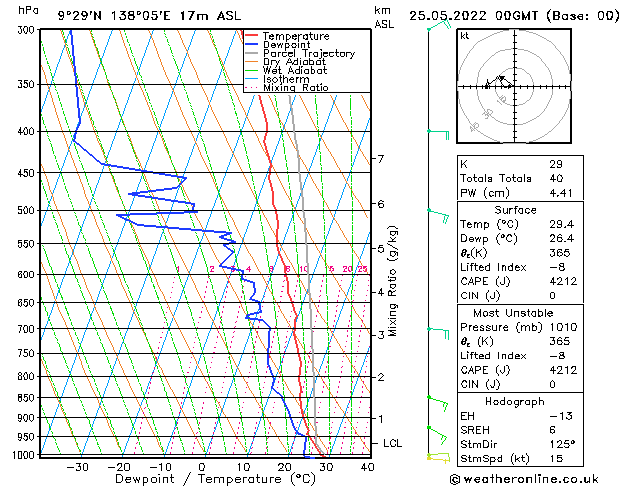
Task: Click the 'kt' label in hodograph
Action: click(x=465, y=36)
